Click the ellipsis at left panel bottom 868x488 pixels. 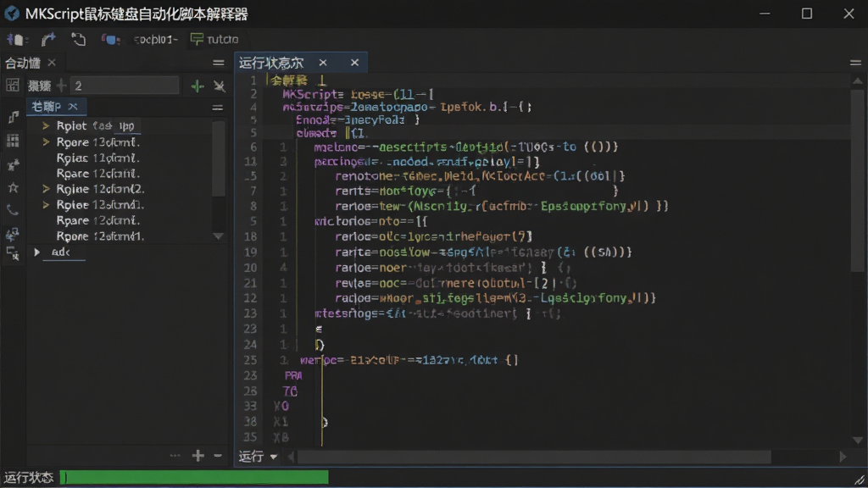[x=175, y=455]
